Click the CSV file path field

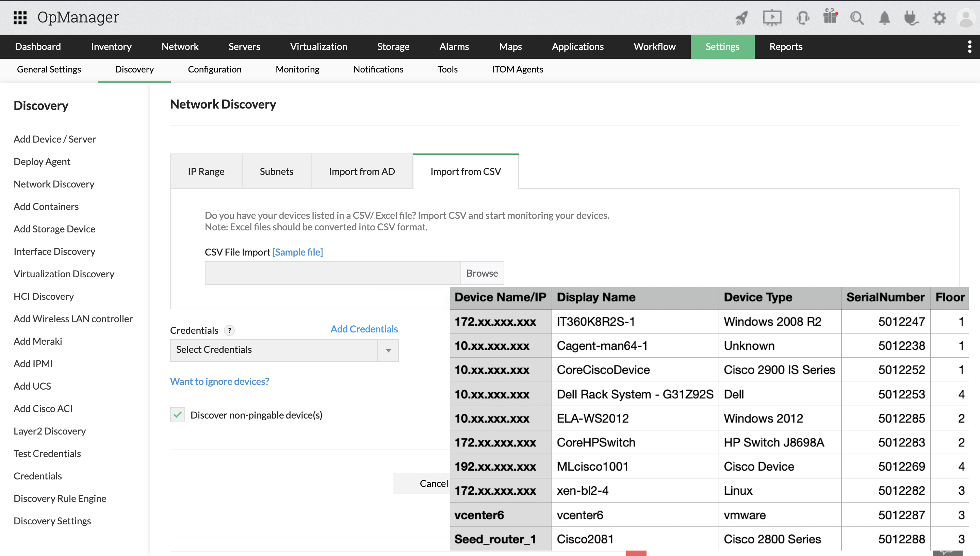(332, 273)
